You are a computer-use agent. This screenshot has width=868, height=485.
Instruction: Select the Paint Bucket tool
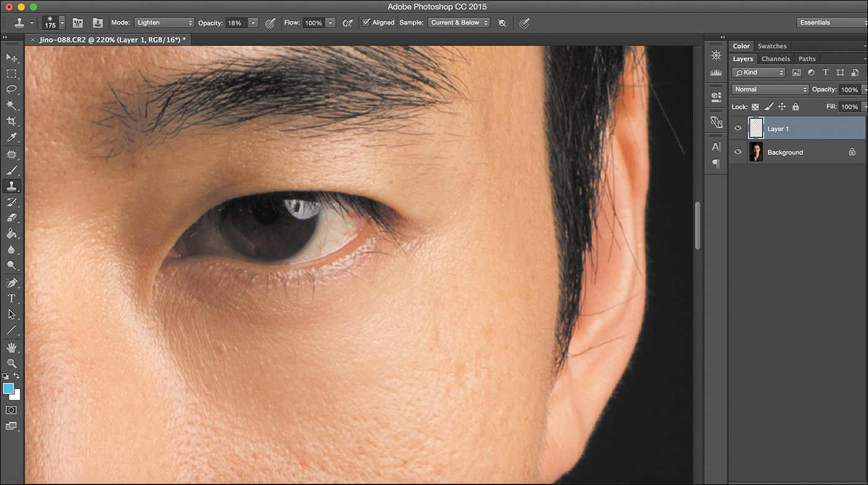point(11,234)
